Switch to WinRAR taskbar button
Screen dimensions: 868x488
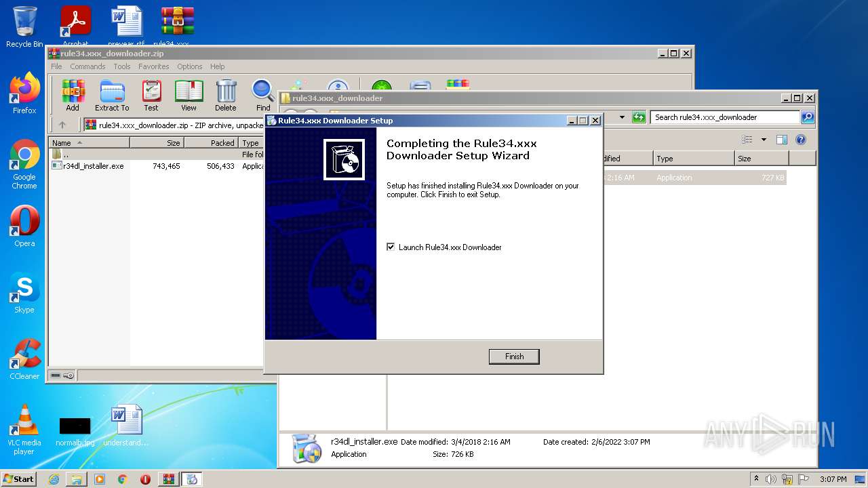[x=168, y=479]
